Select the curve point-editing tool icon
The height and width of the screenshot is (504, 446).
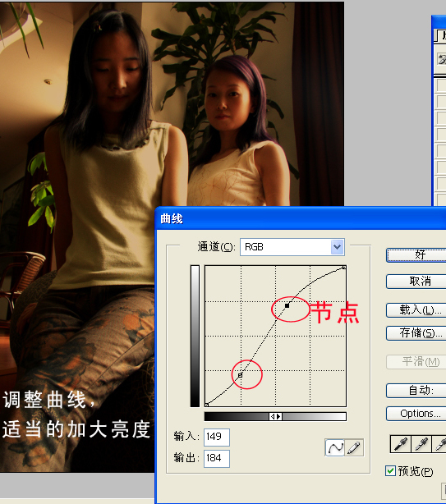335,447
